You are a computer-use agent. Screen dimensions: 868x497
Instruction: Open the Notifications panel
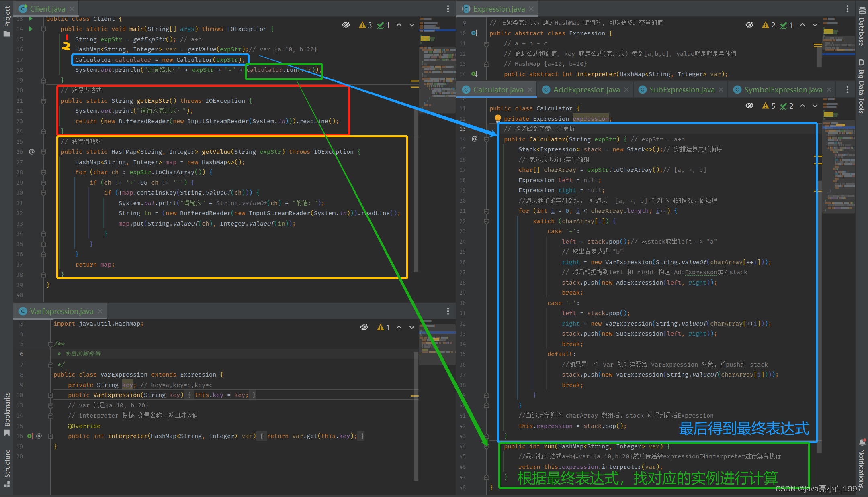[x=862, y=462]
